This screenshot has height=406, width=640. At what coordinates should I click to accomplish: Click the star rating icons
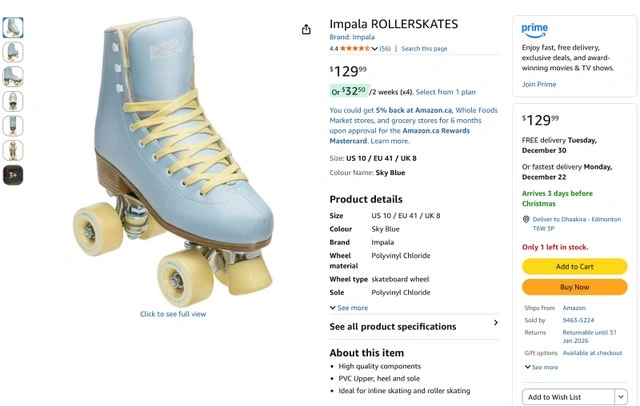pos(355,48)
